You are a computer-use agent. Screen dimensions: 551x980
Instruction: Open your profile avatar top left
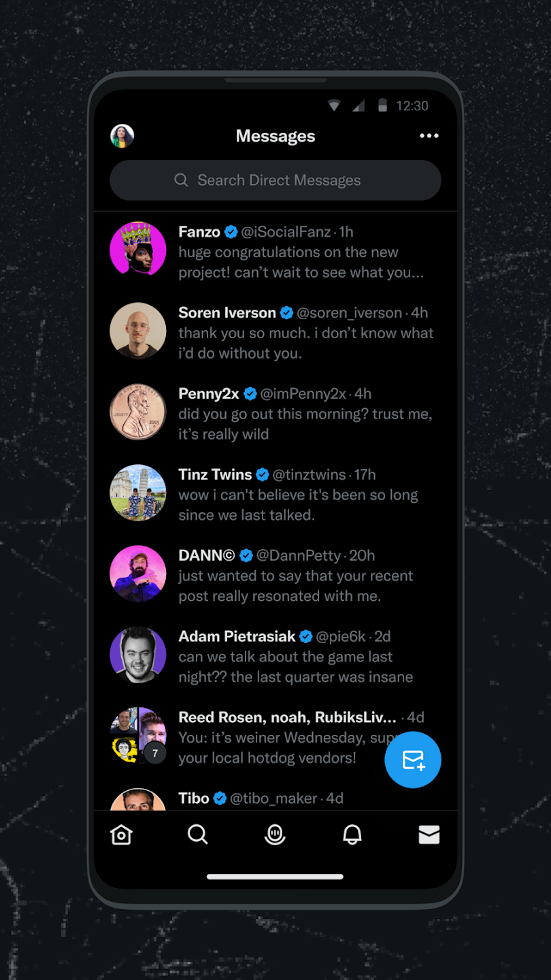pos(122,135)
